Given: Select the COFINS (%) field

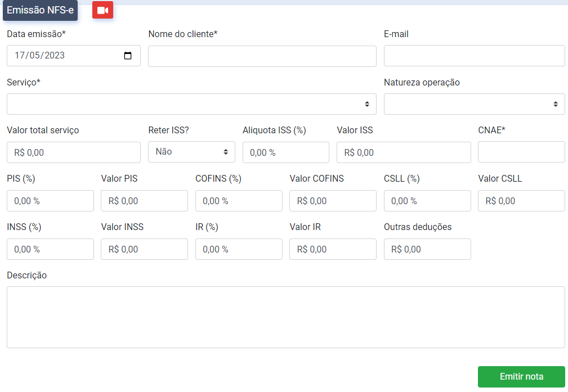Looking at the screenshot, I should 239,201.
